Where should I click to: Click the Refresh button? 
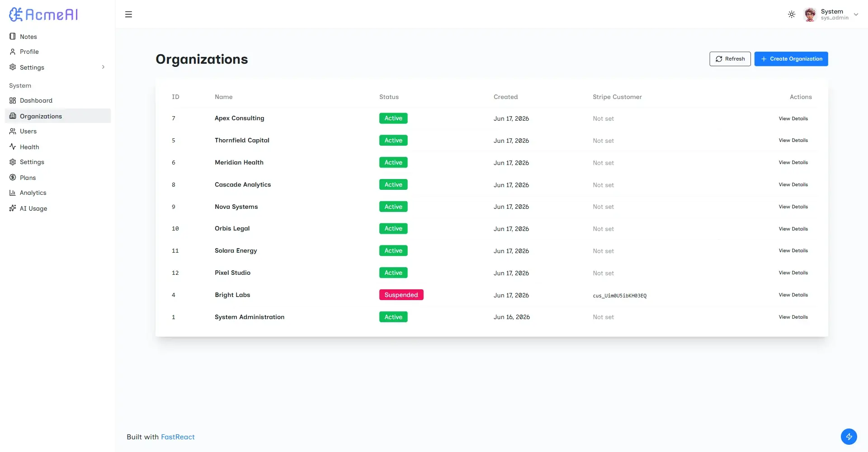coord(730,59)
